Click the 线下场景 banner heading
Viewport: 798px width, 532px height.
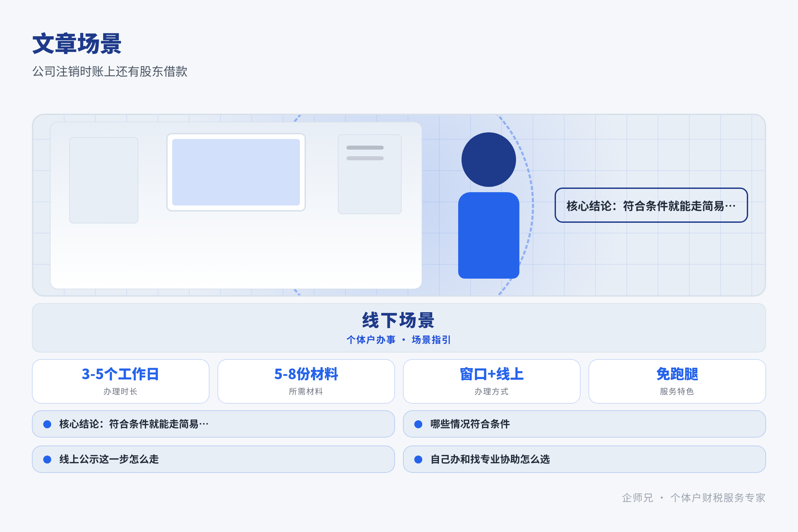click(x=399, y=320)
